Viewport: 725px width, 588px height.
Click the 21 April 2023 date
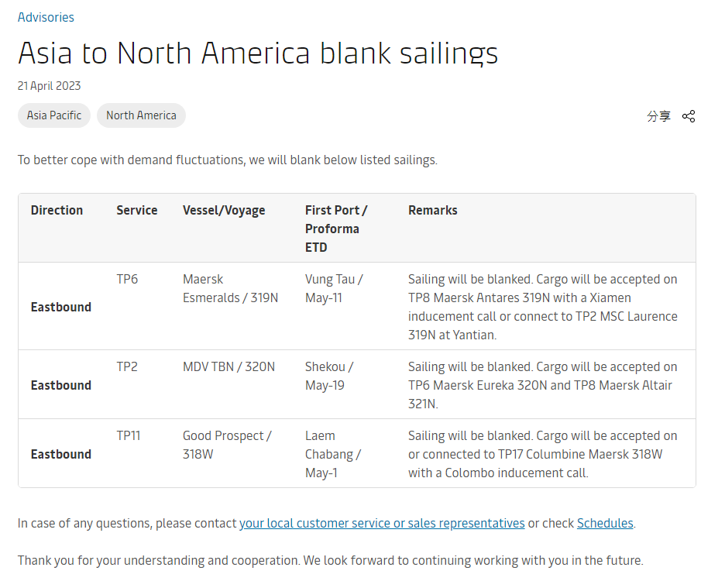(x=49, y=86)
